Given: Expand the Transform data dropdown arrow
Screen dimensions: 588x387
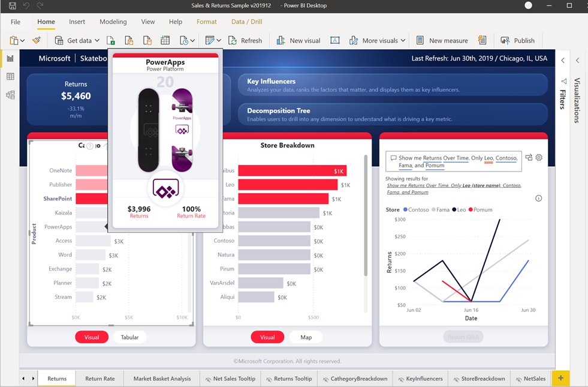Looking at the screenshot, I should [x=219, y=41].
